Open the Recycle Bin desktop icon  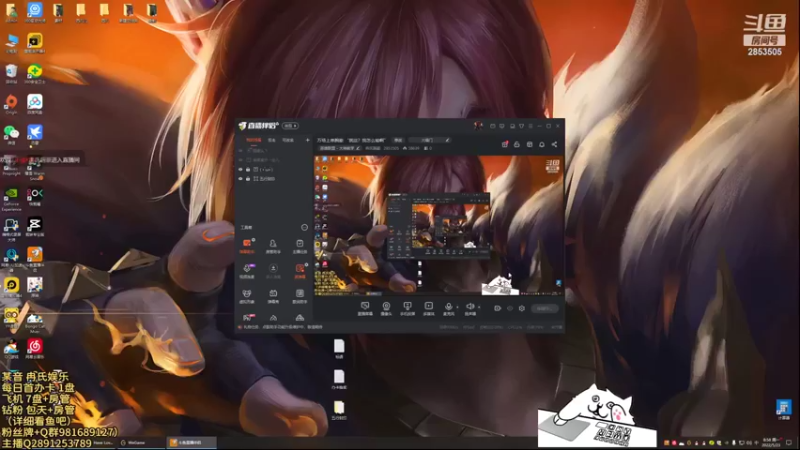pos(11,73)
